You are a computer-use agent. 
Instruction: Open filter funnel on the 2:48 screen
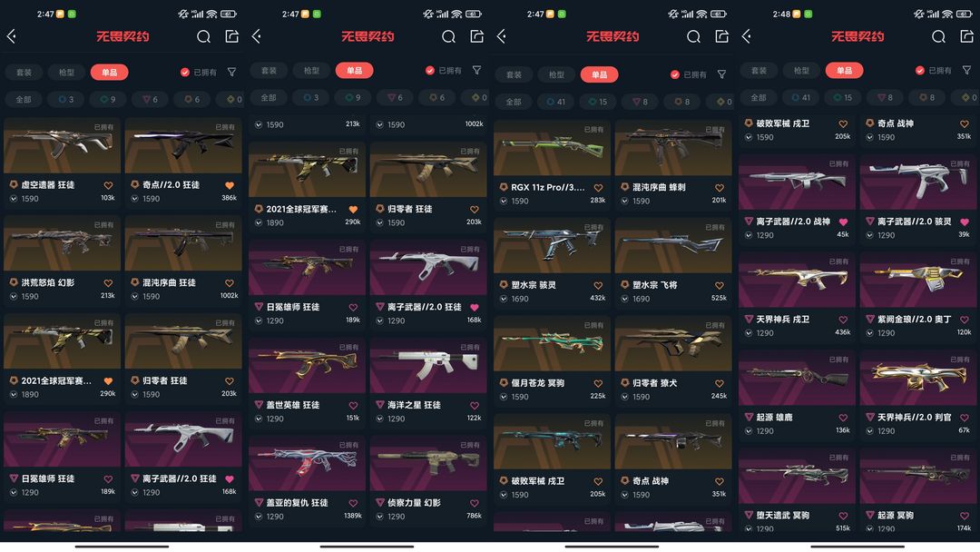coord(967,70)
